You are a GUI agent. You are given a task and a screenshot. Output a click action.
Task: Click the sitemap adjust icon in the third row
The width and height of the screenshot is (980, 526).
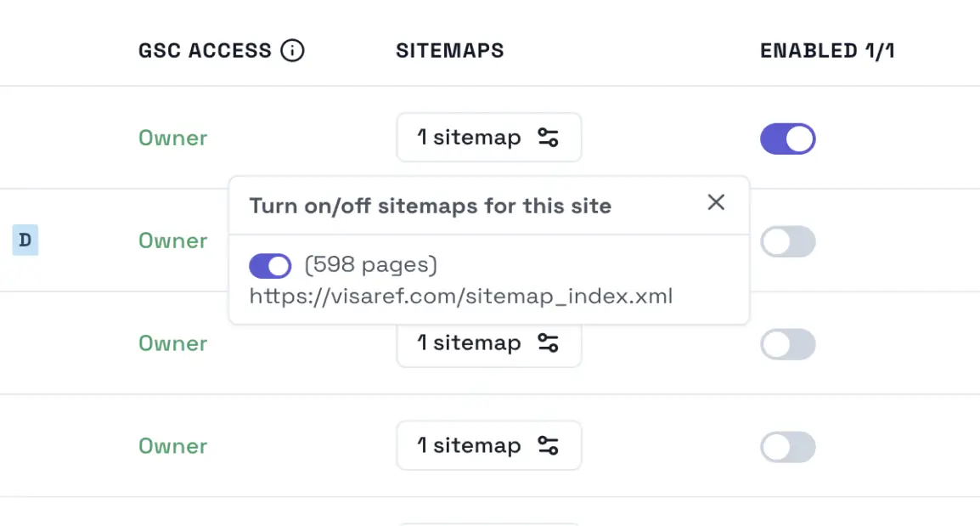click(549, 343)
